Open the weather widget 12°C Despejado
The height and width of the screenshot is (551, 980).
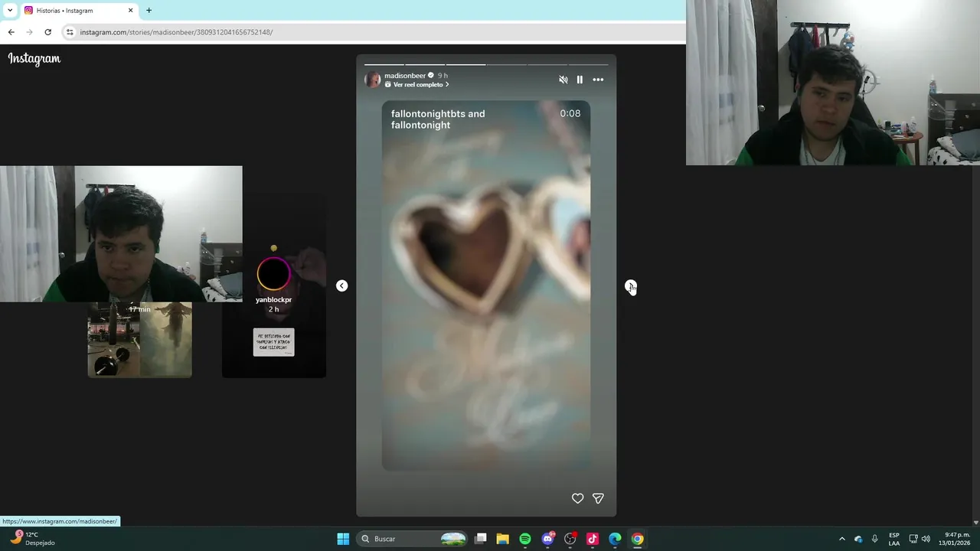tap(31, 539)
